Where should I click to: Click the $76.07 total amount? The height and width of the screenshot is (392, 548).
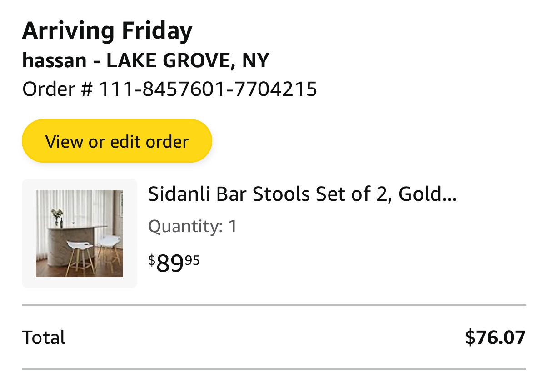[495, 337]
